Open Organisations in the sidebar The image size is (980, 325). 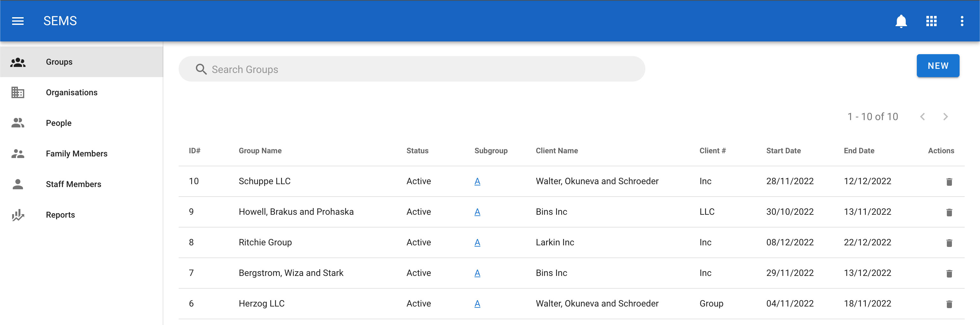pyautogui.click(x=71, y=92)
